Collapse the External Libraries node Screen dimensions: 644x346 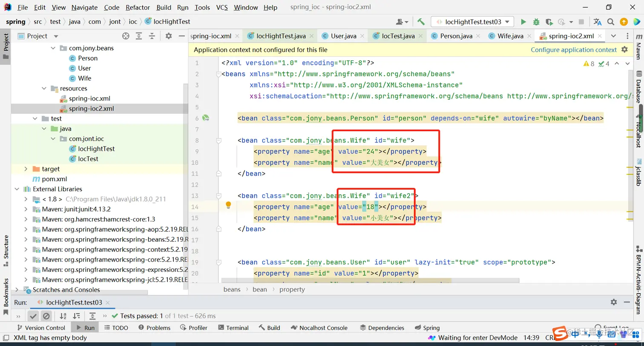(x=17, y=189)
